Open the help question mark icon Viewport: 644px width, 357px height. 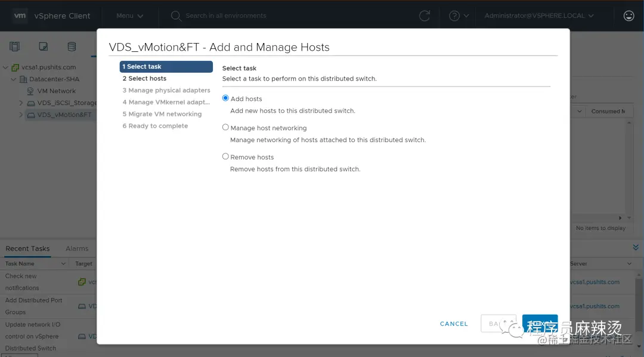tap(454, 16)
